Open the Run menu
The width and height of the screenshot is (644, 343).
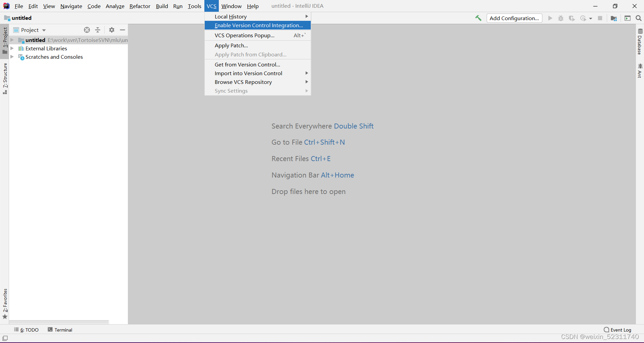(178, 6)
